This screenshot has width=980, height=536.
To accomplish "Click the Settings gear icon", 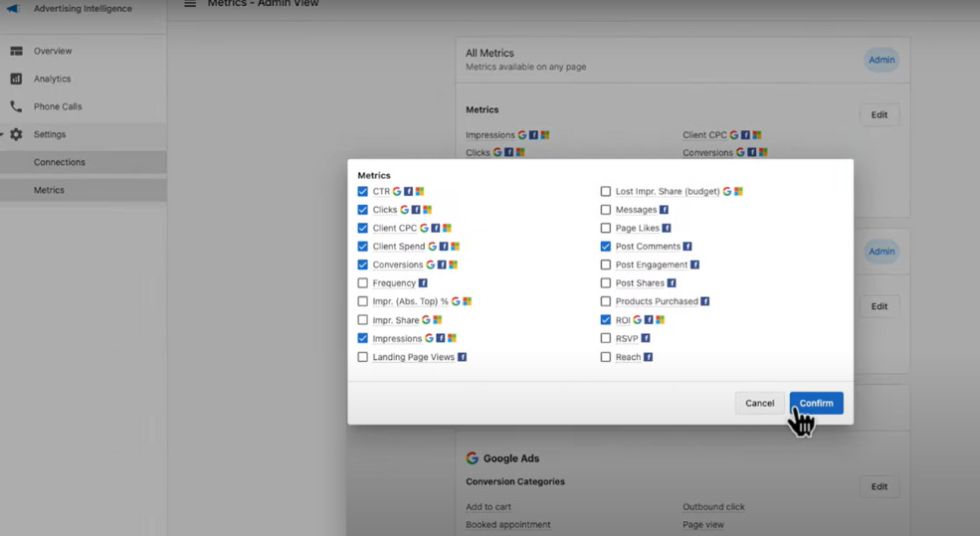I will (x=16, y=134).
